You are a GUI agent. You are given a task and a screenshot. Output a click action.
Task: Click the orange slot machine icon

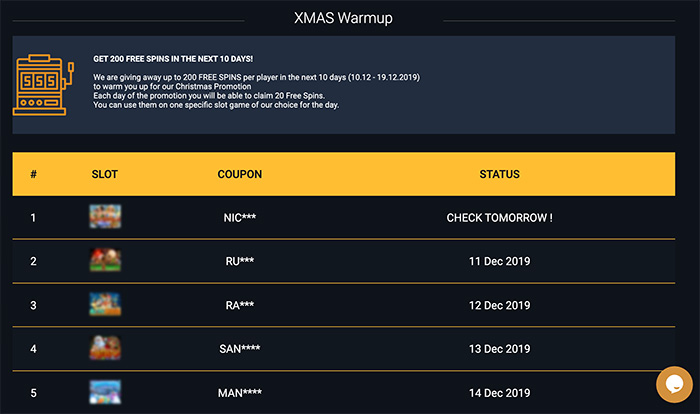pyautogui.click(x=43, y=85)
